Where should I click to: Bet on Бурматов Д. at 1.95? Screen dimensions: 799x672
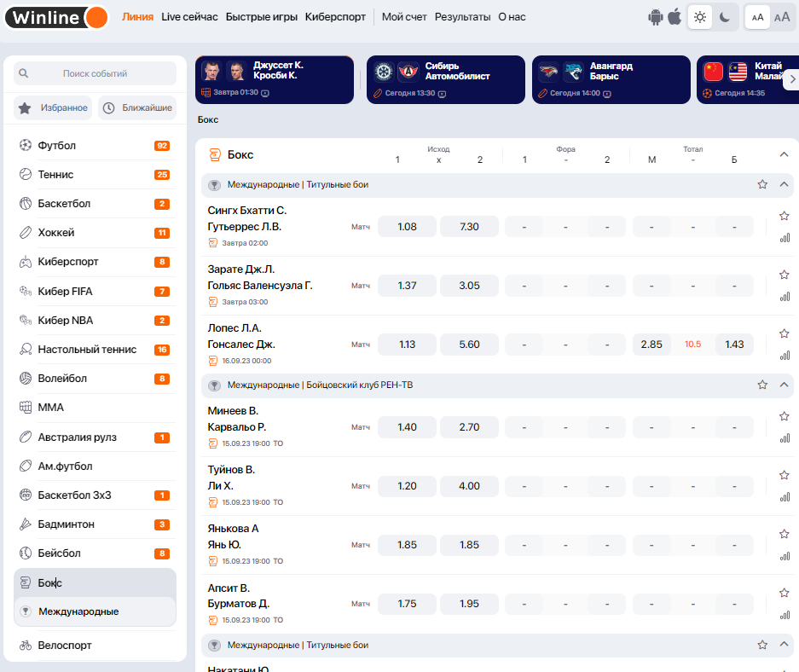pyautogui.click(x=469, y=604)
